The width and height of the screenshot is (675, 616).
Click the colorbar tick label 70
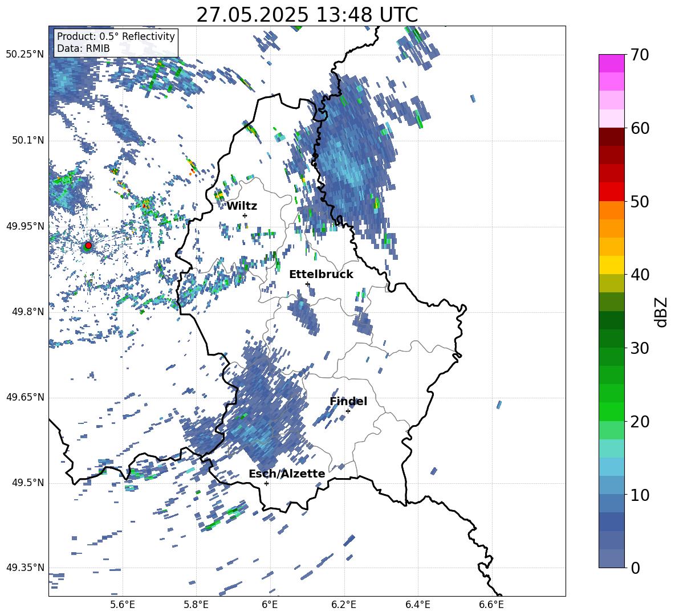click(640, 55)
